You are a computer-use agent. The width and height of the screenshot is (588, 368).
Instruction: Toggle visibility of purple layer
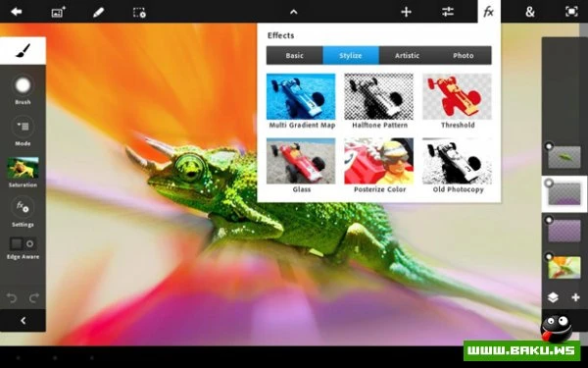pyautogui.click(x=549, y=219)
